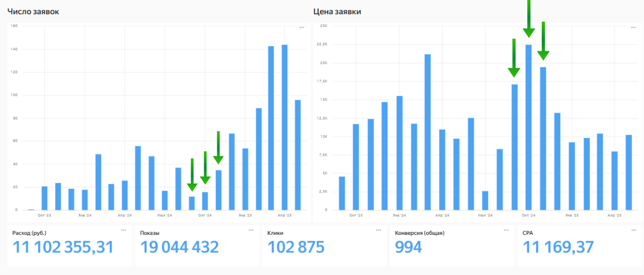
Task: Click the Окт '23 bar in Цена заявки chart
Action: point(356,167)
